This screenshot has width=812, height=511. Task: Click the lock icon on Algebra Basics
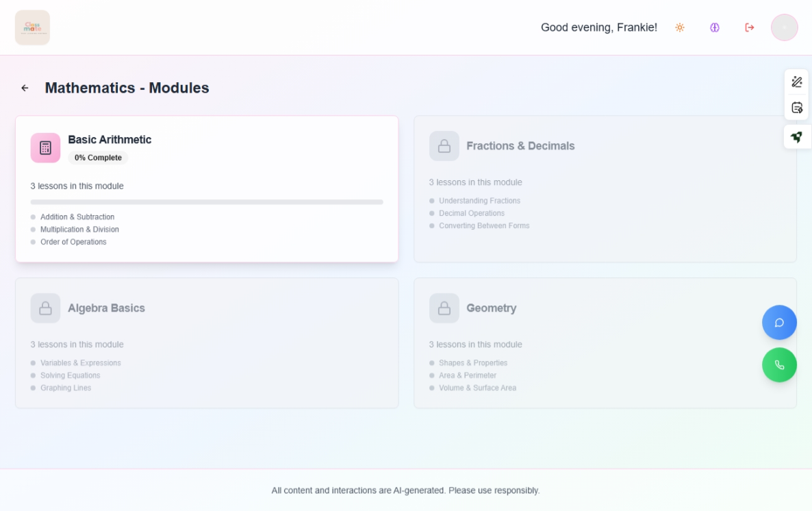(45, 308)
